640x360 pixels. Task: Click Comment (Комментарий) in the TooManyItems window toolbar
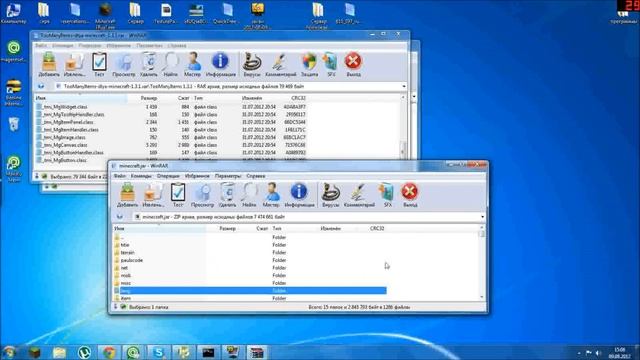pyautogui.click(x=280, y=64)
